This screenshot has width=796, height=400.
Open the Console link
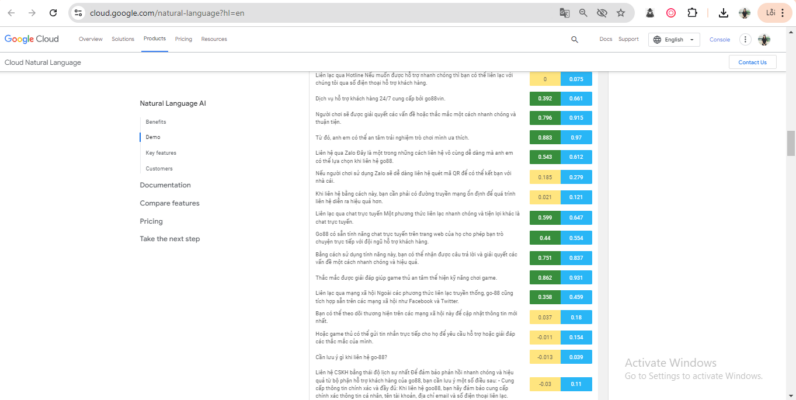click(x=720, y=39)
